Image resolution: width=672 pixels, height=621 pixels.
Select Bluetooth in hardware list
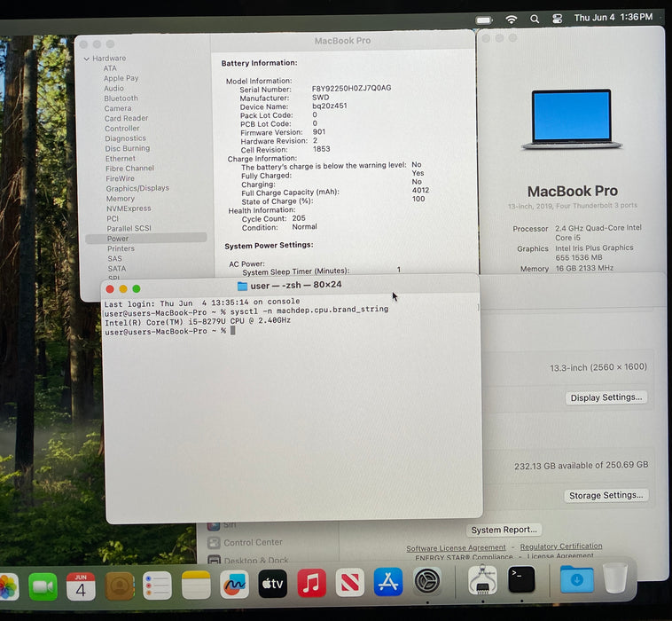click(x=121, y=98)
